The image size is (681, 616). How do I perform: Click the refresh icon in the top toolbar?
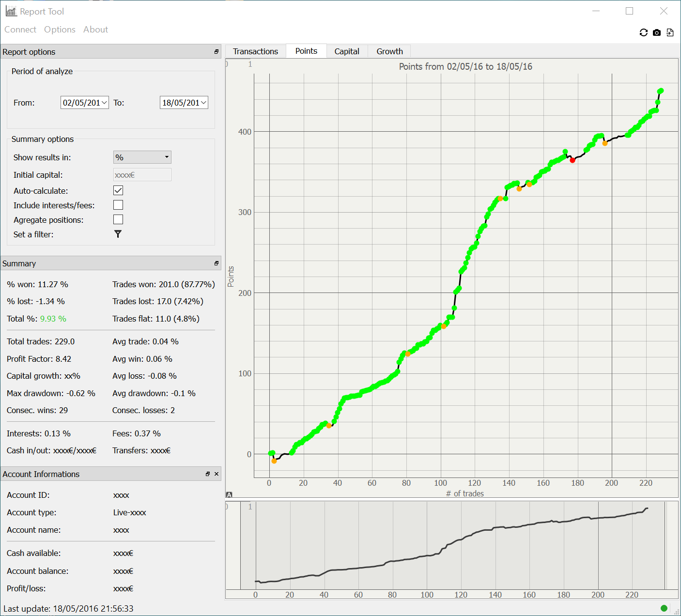(x=643, y=32)
